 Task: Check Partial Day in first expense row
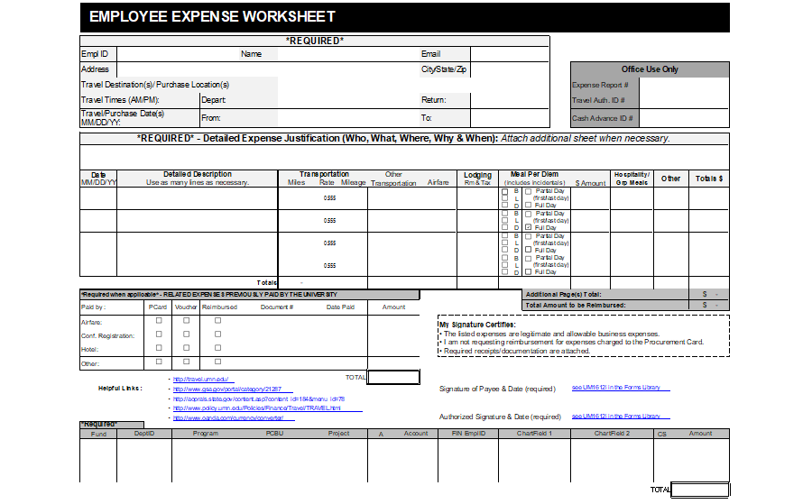(528, 191)
